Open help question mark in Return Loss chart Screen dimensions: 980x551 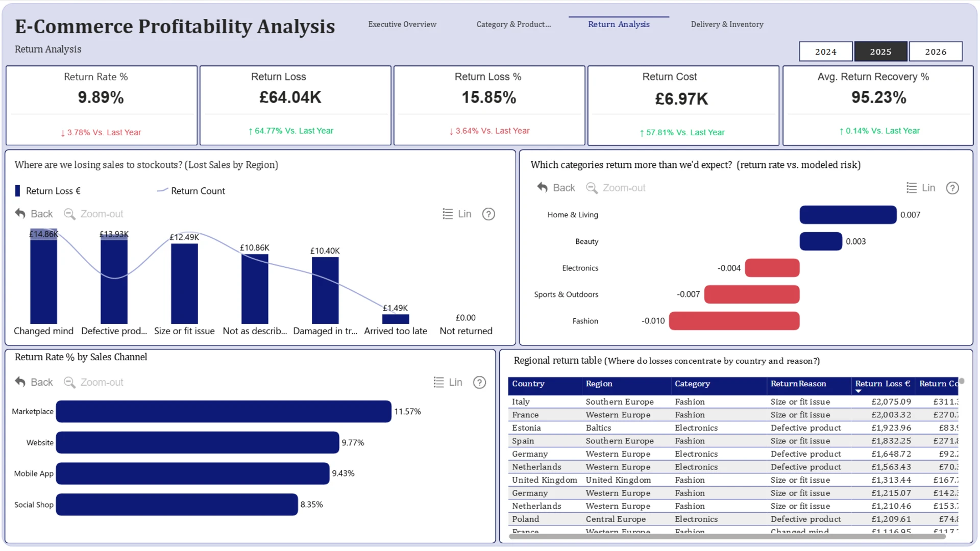(488, 214)
